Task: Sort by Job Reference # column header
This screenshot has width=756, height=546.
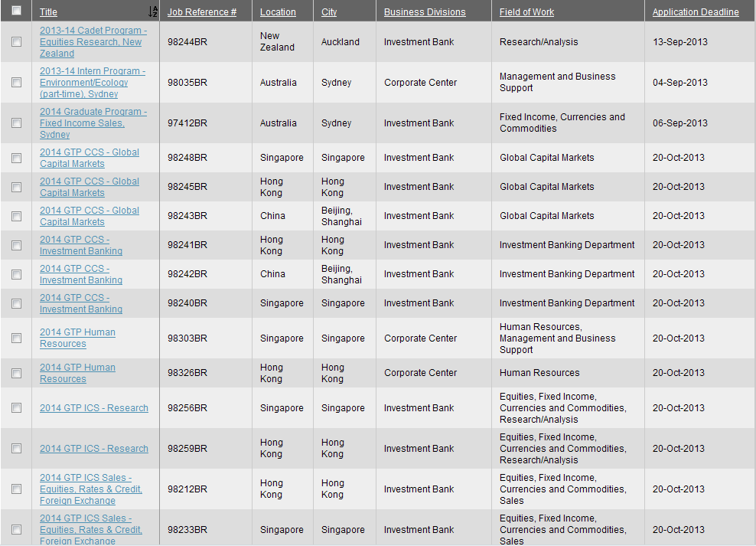Action: click(201, 12)
